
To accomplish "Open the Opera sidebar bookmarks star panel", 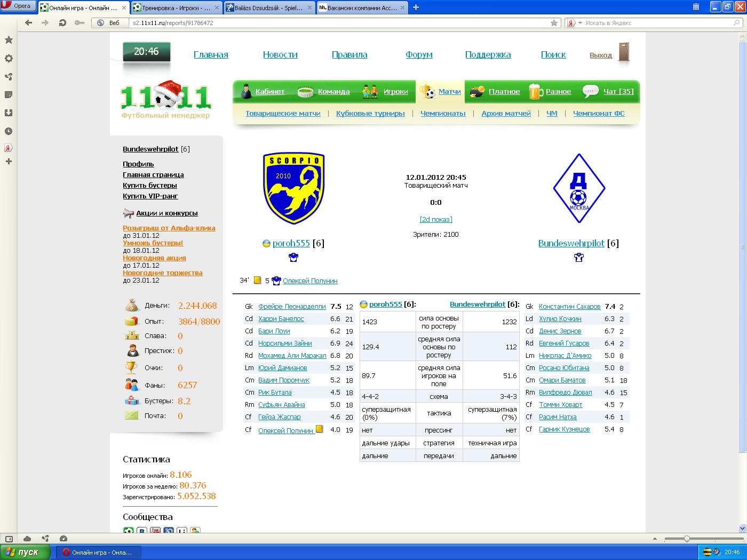I will [x=9, y=40].
